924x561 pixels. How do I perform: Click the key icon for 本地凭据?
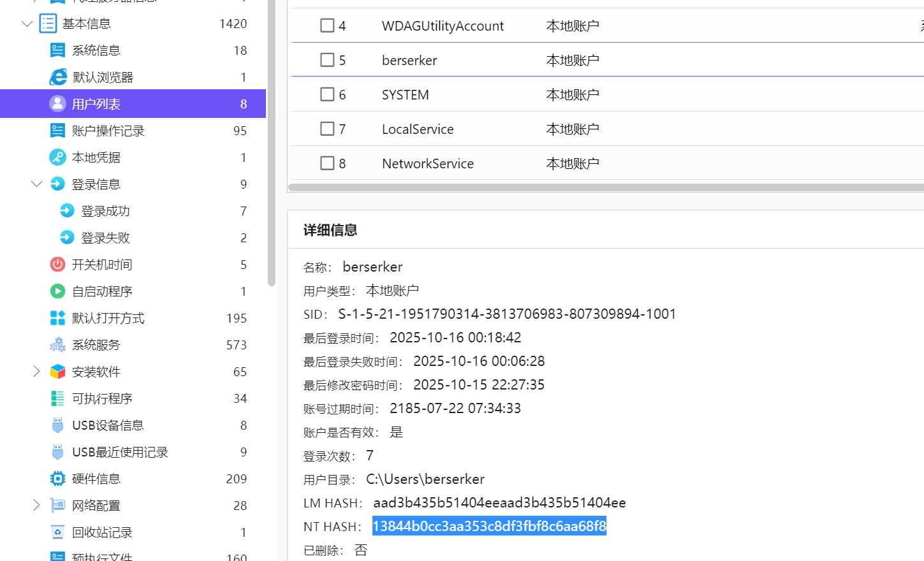pos(57,157)
